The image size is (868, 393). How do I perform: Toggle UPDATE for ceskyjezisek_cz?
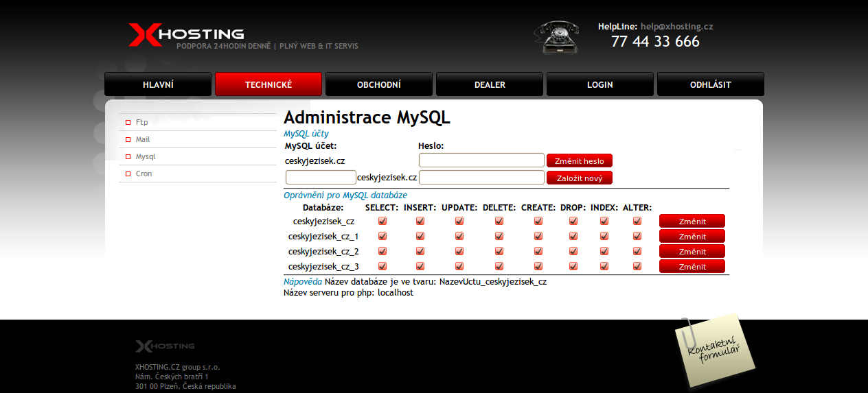coord(459,221)
